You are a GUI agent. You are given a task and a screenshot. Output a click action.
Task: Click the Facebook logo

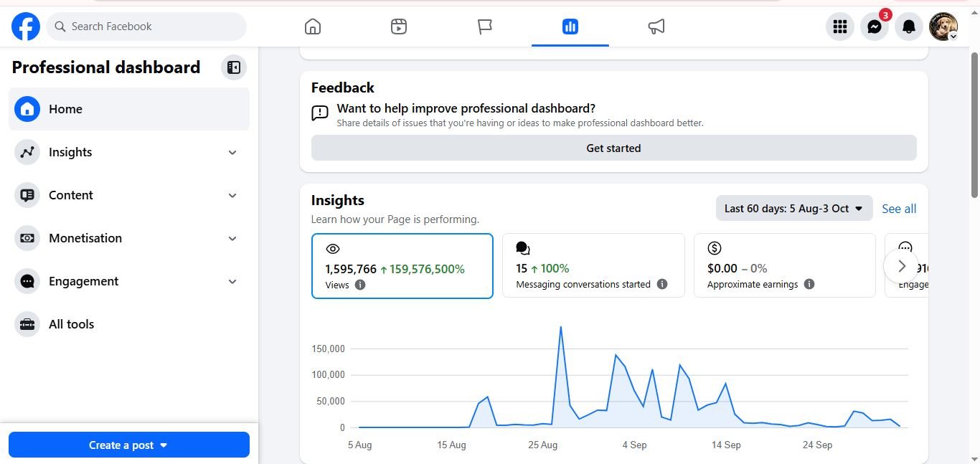pos(26,27)
